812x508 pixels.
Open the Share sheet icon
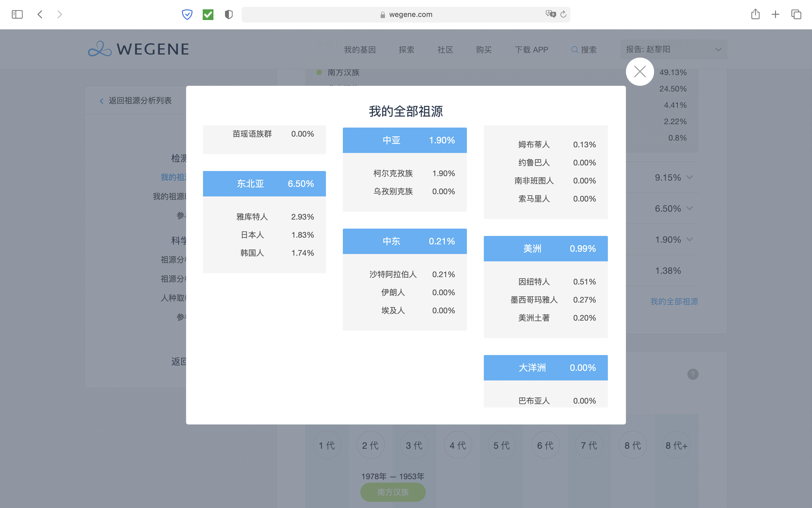click(755, 14)
